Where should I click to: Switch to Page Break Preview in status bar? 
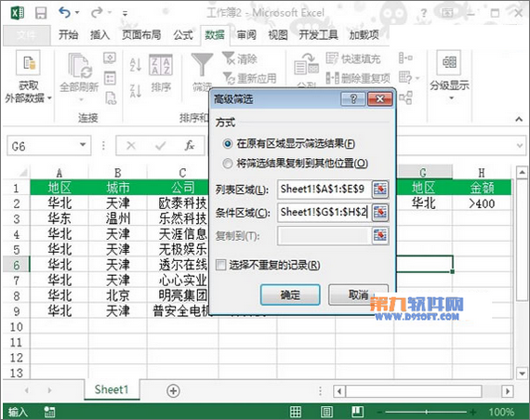point(358,412)
